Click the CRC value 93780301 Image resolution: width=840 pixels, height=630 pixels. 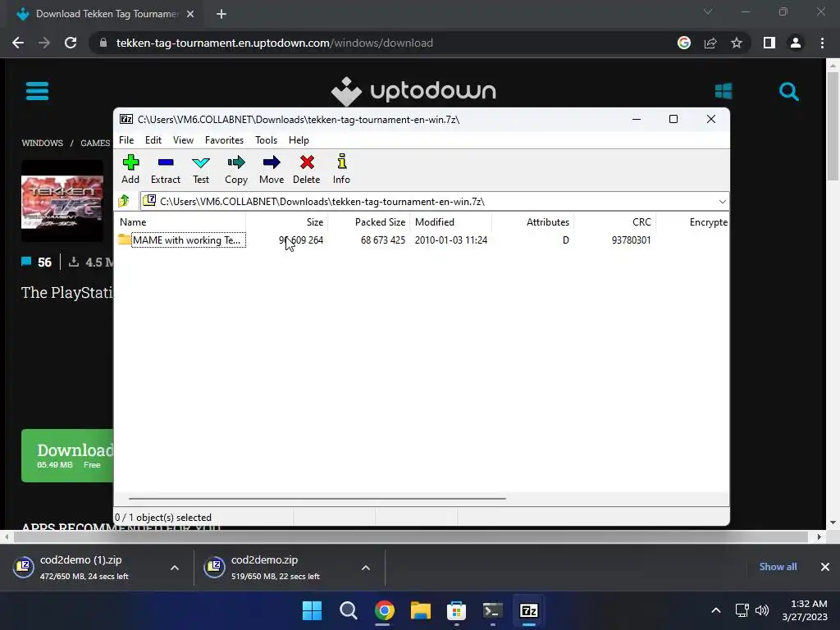pos(631,240)
